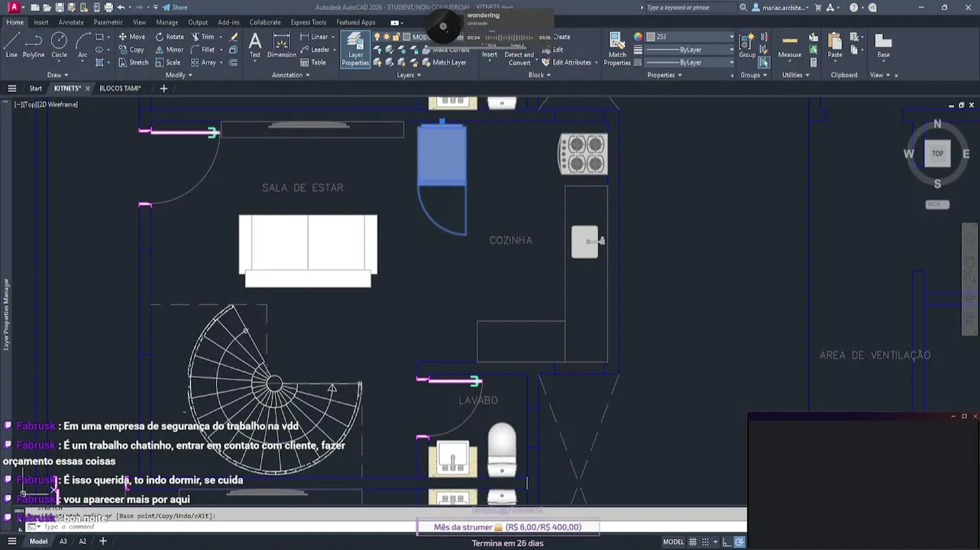
Task: Click the Table annotation tool
Action: tap(313, 63)
